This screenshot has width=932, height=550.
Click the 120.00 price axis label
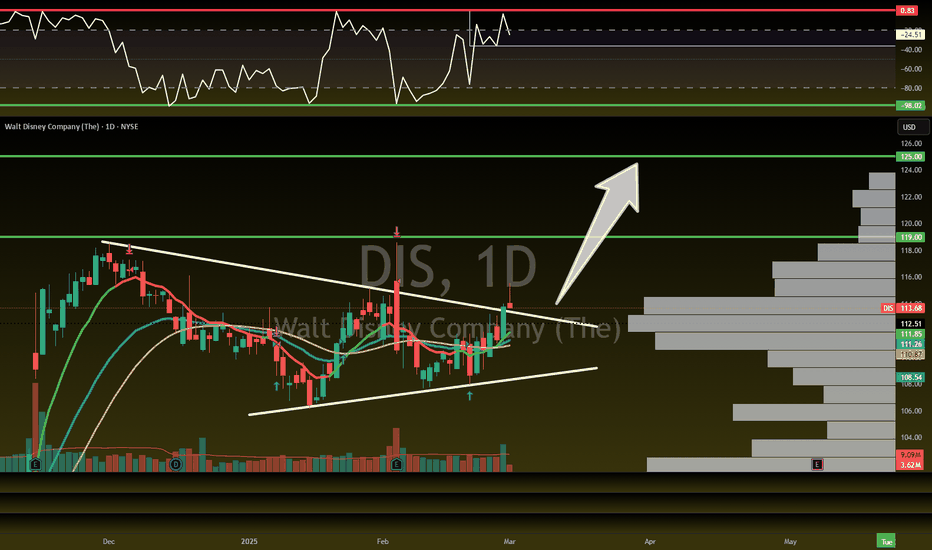pyautogui.click(x=911, y=224)
